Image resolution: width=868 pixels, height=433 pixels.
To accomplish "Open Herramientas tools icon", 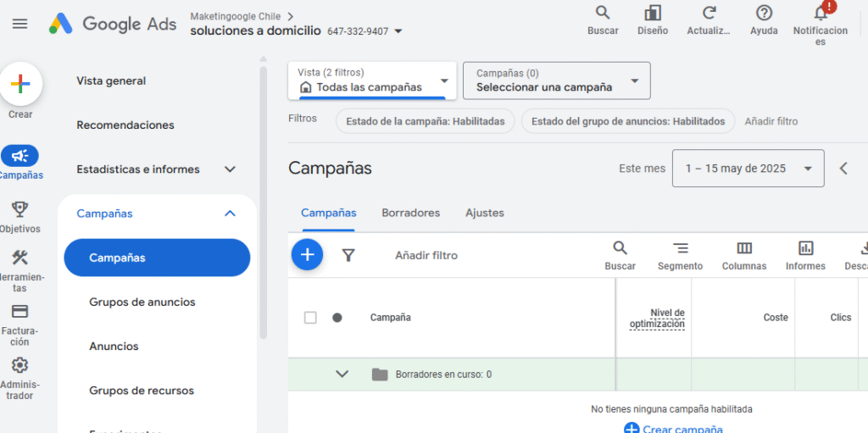I will pos(20,258).
